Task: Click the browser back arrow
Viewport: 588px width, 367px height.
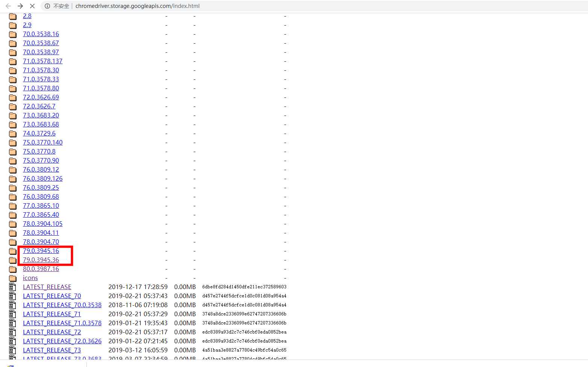Action: [8, 6]
